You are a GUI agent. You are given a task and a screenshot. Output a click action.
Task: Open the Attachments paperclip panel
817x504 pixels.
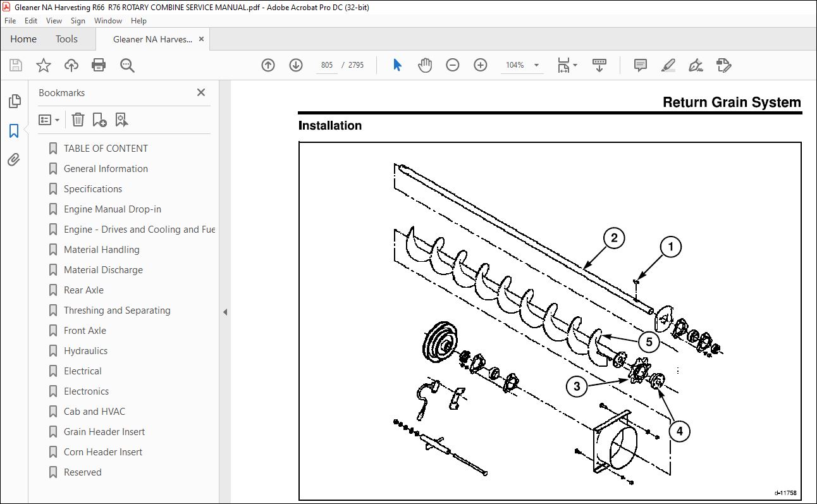coord(14,159)
